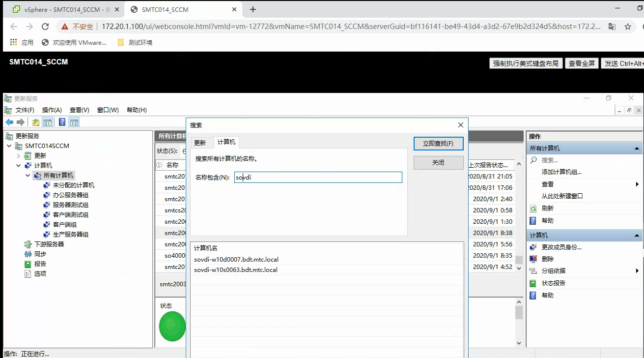Viewport: 644px width, 358px height.
Task: Collapse the 所有计算机 actions section
Action: 637,148
